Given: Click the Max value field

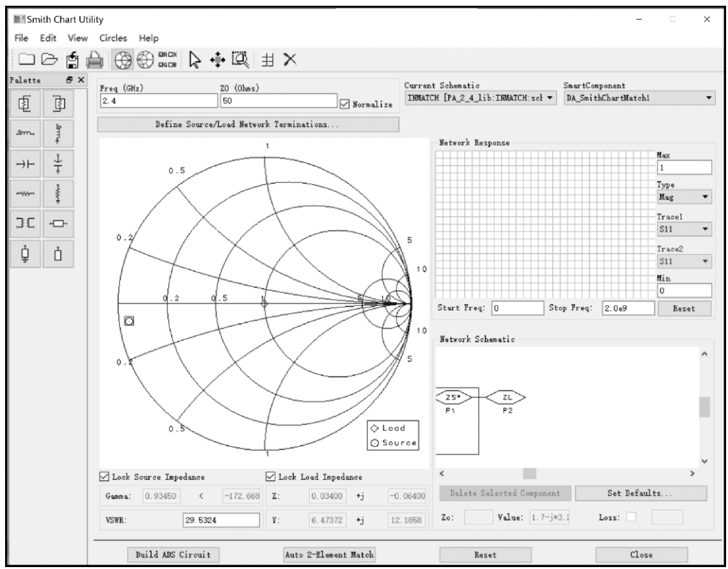Looking at the screenshot, I should point(685,168).
